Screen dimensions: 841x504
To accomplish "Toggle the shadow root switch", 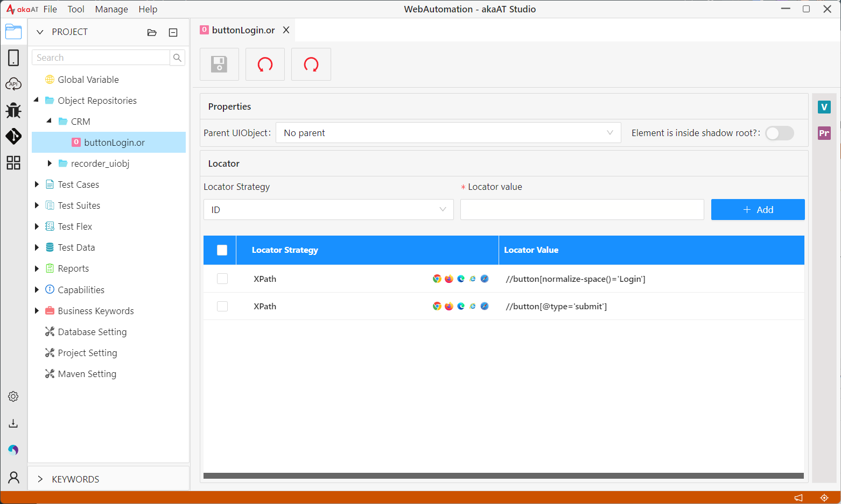I will click(780, 133).
